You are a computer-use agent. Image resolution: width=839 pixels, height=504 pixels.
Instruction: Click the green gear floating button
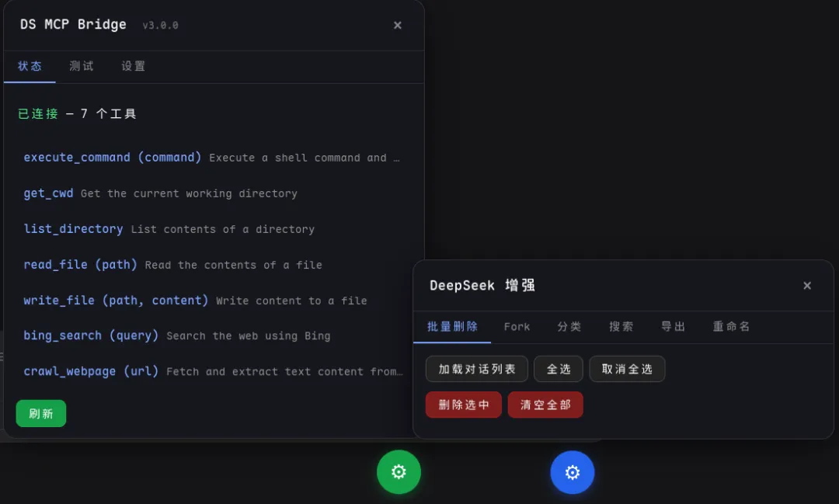(399, 472)
